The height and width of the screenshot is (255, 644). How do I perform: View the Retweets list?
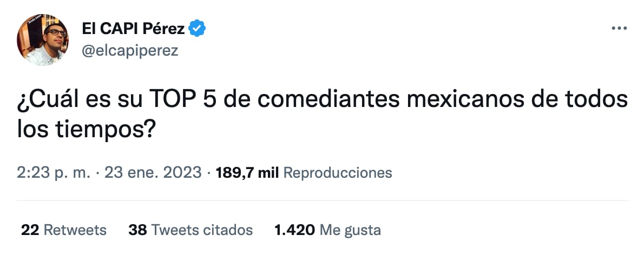click(75, 230)
